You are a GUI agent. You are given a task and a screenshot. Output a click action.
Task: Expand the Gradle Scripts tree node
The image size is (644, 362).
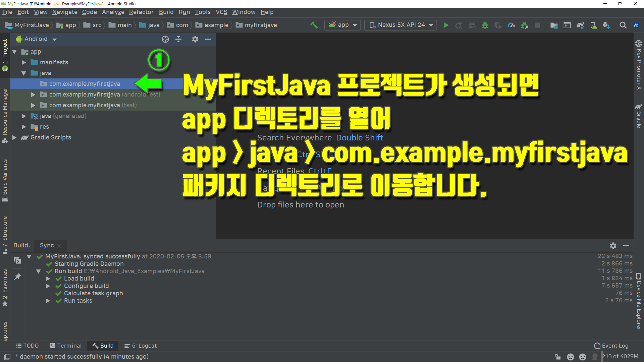coord(14,137)
